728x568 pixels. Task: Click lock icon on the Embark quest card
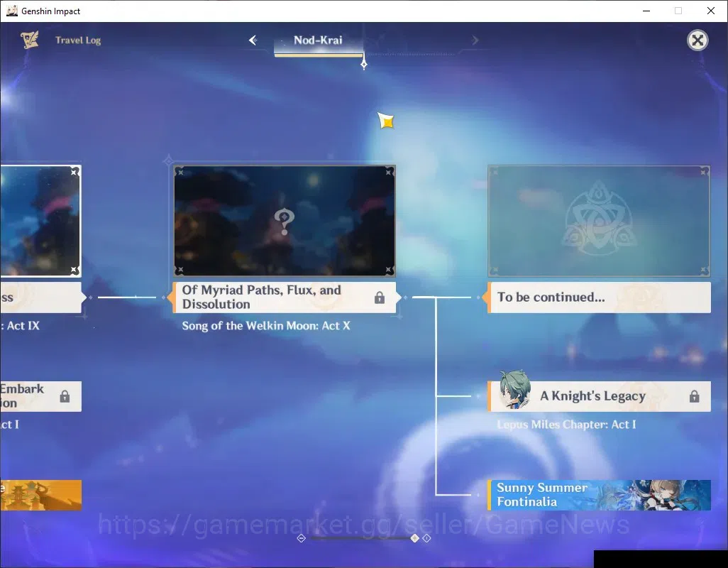tap(65, 396)
